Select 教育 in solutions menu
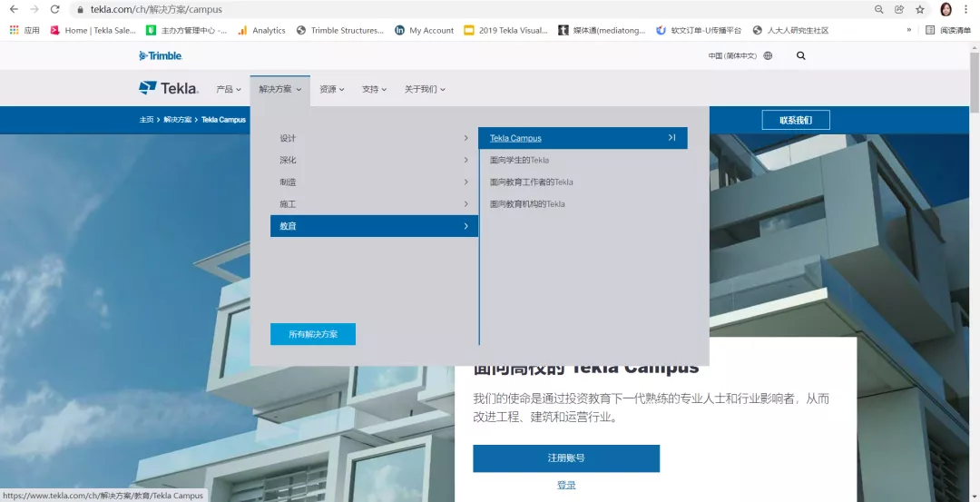 click(x=374, y=226)
